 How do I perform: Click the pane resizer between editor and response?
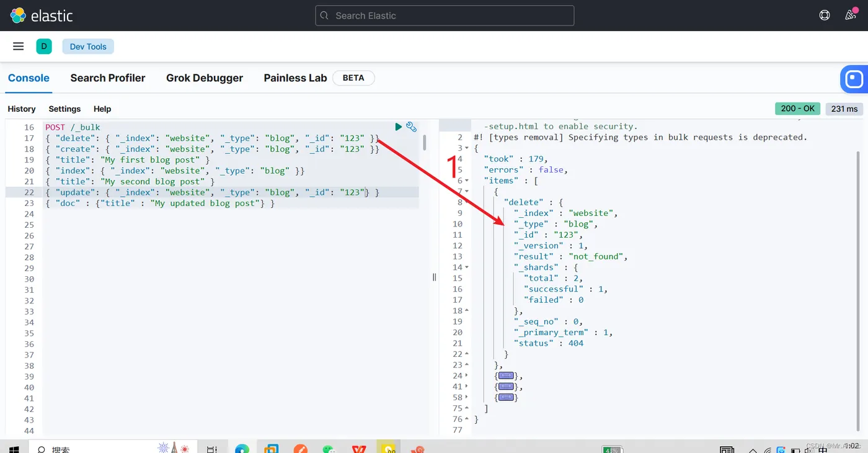click(x=434, y=277)
